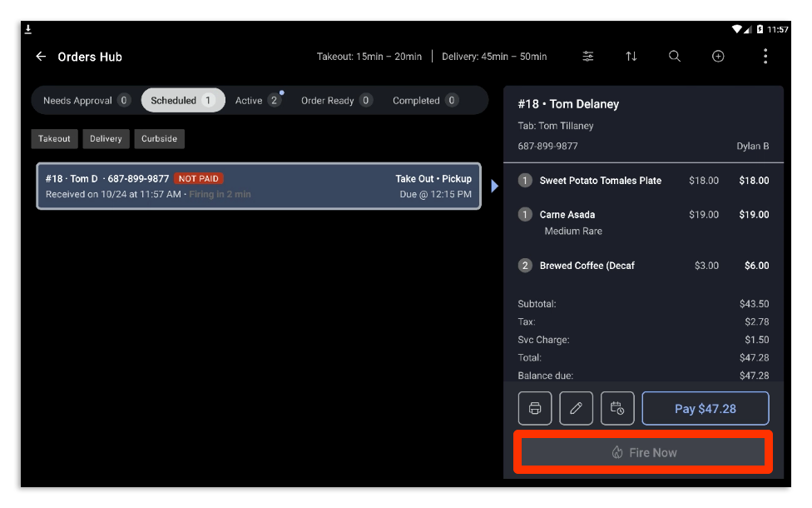The width and height of the screenshot is (812, 508).
Task: Edit order #18 with the pencil icon
Action: click(576, 408)
